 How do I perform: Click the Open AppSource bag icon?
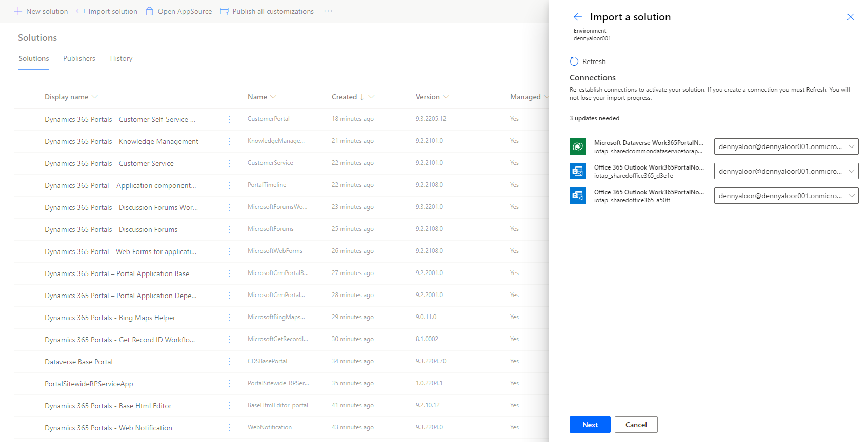click(x=150, y=11)
